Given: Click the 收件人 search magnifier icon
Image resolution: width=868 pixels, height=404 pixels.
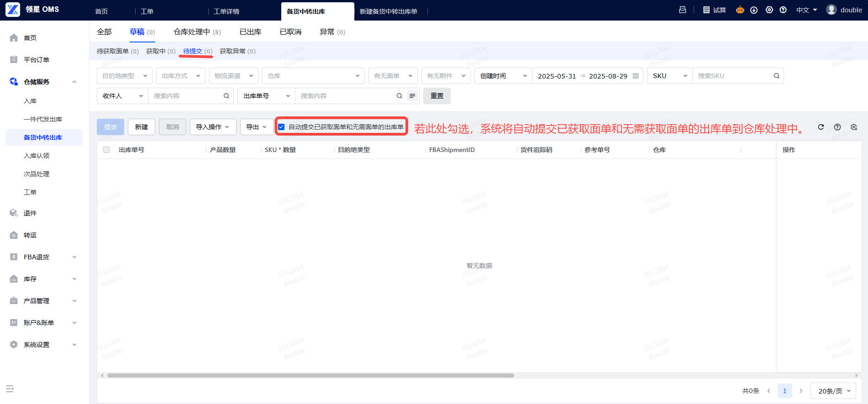Looking at the screenshot, I should pyautogui.click(x=226, y=96).
